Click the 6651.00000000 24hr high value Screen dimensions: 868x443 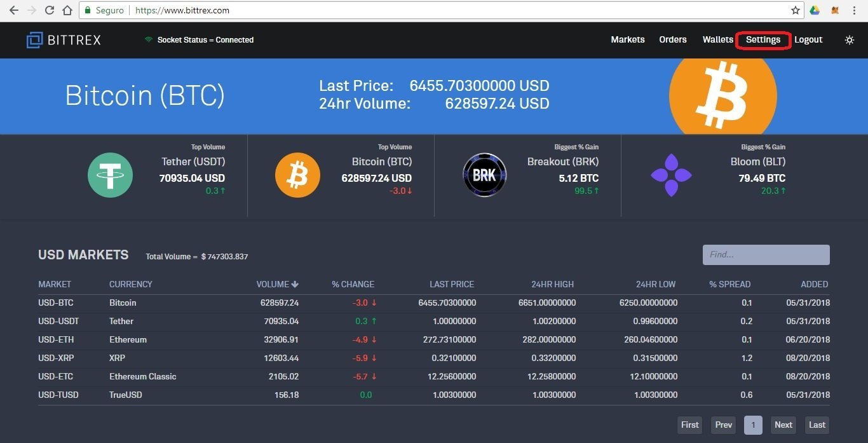pyautogui.click(x=547, y=303)
